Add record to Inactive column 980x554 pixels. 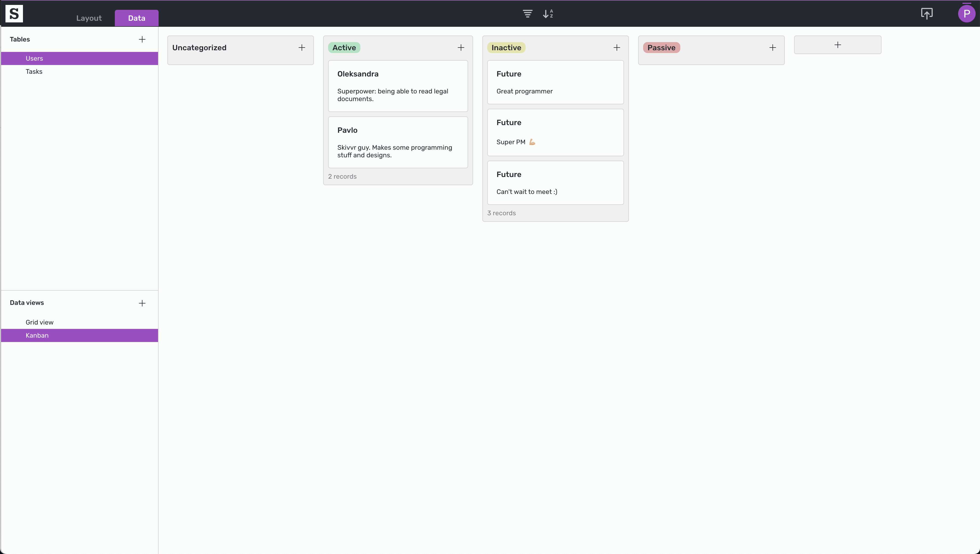617,48
